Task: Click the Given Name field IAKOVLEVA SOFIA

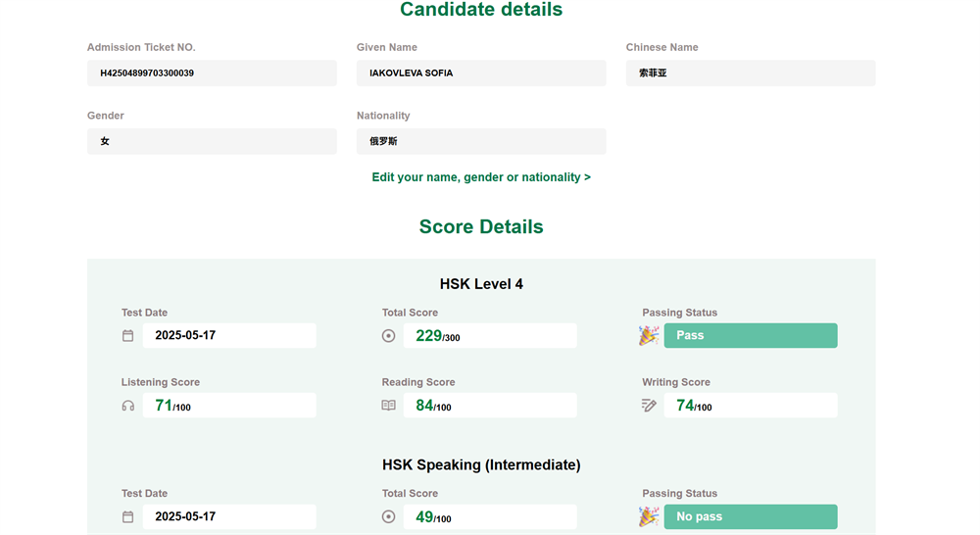Action: click(481, 73)
